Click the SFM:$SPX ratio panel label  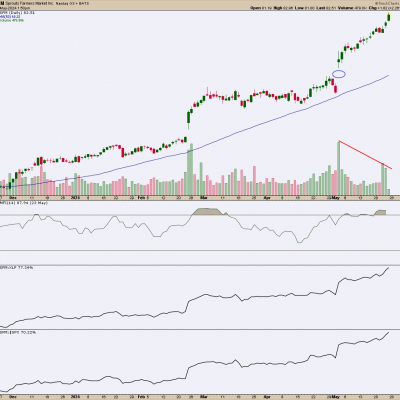18,332
